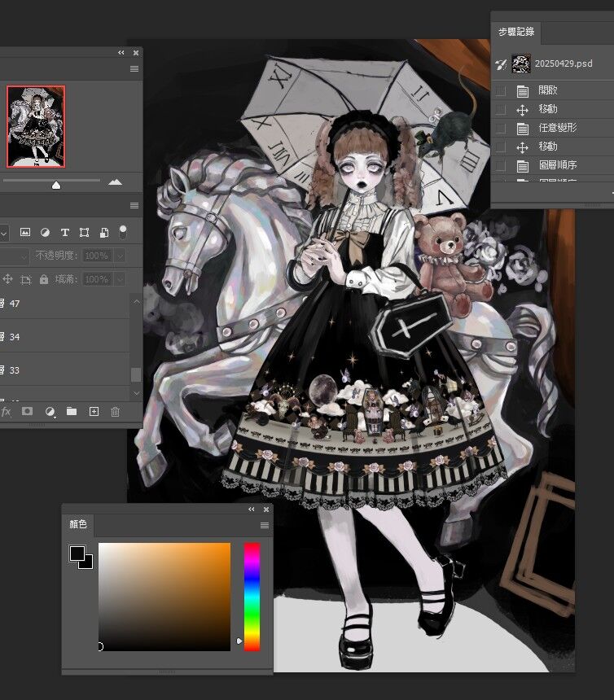614x700 pixels.
Task: Select layer 34 in Layers panel
Action: [x=65, y=337]
